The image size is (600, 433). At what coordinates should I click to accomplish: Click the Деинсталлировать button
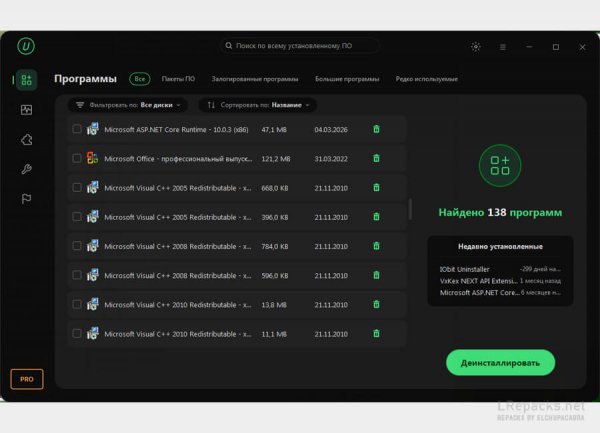tap(500, 363)
